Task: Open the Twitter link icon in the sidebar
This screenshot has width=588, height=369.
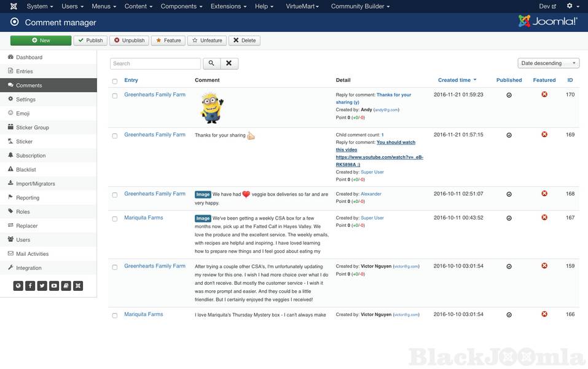Action: [x=42, y=285]
